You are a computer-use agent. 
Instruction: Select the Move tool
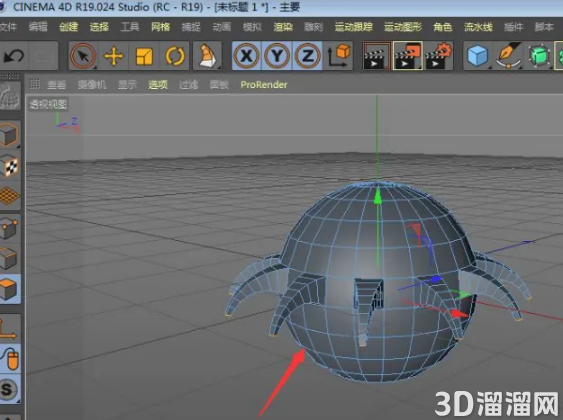113,56
